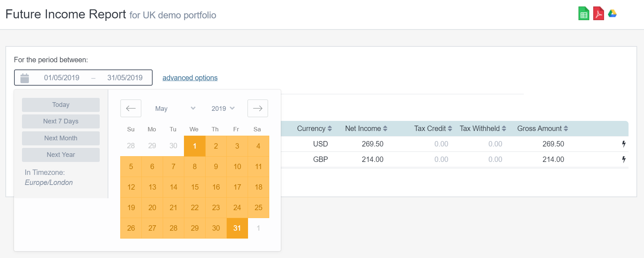Open the May month dropdown
Screen dimensions: 644x258
point(175,108)
